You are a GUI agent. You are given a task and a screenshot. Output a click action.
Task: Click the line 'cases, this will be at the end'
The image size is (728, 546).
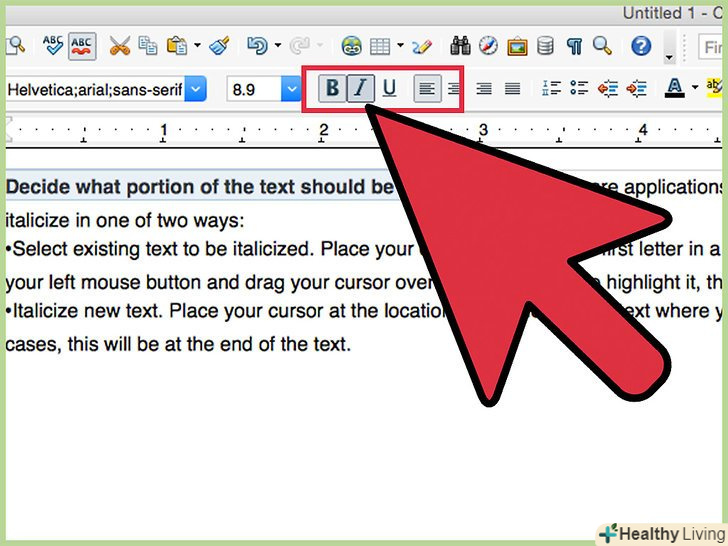coord(178,344)
